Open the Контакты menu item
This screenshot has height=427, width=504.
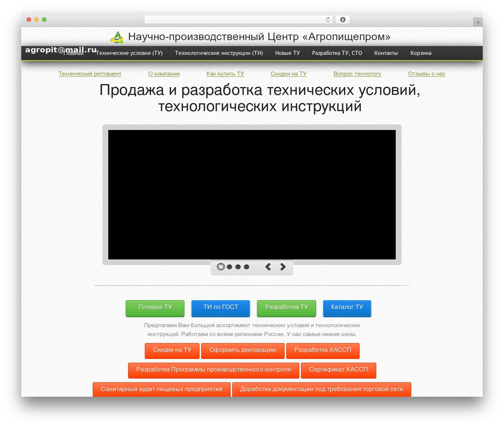(386, 53)
